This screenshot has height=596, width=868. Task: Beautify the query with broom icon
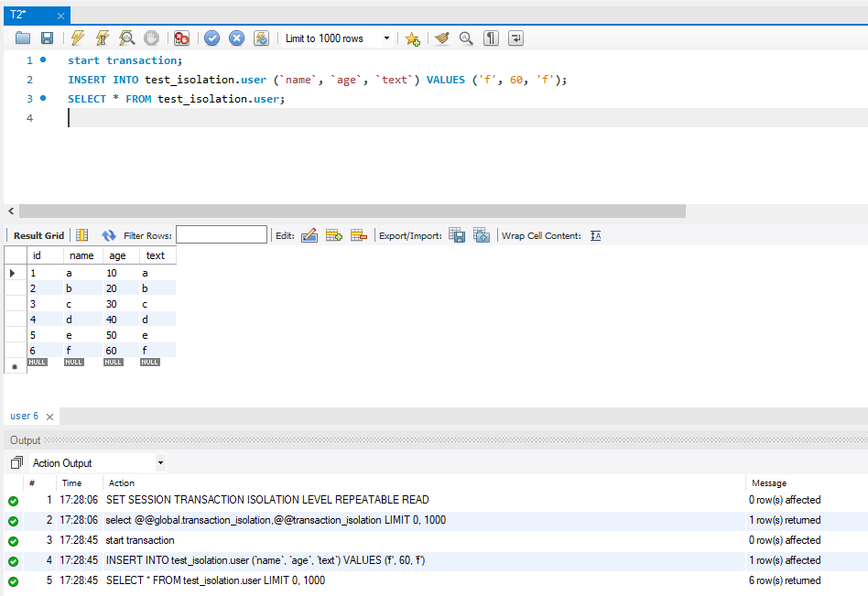point(441,38)
